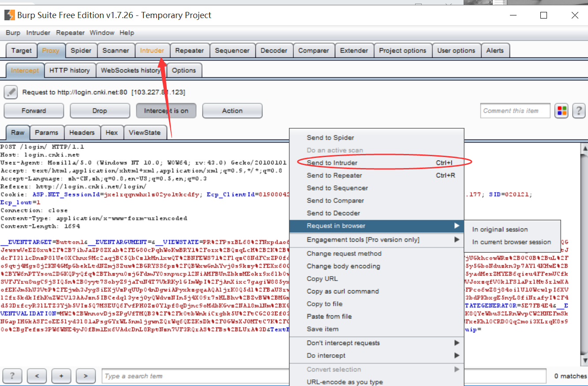The height and width of the screenshot is (386, 588).
Task: Choose Change request method
Action: 377,253
